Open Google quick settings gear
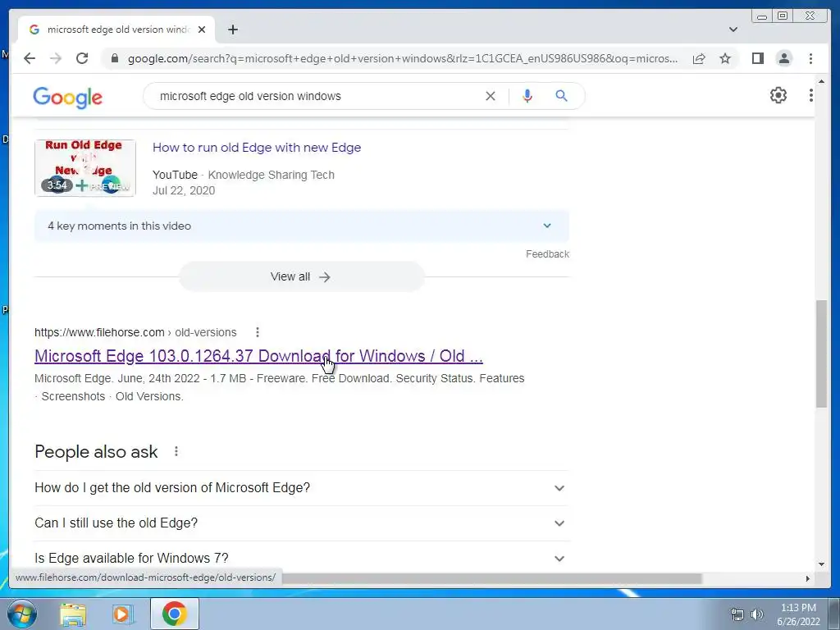This screenshot has height=630, width=840. (778, 95)
